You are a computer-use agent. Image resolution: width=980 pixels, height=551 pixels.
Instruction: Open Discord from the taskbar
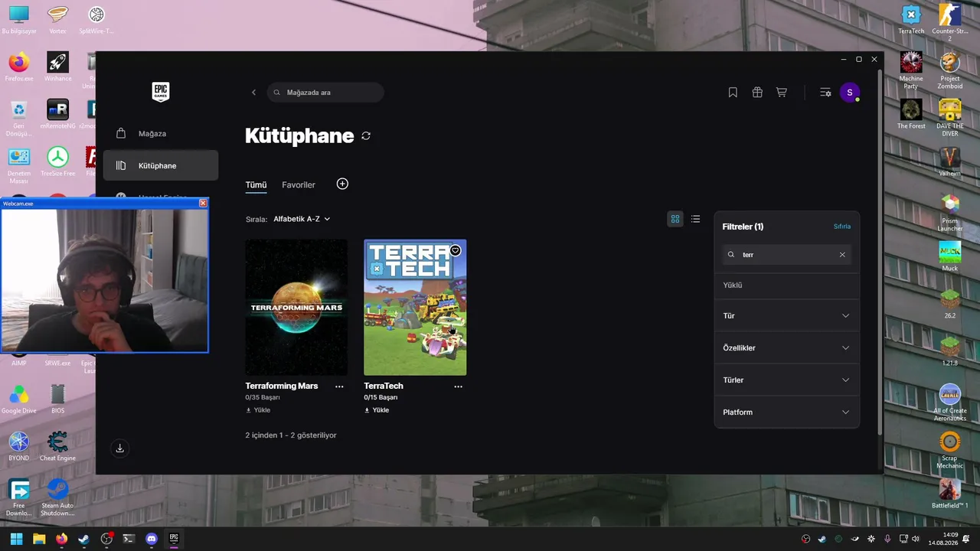[x=152, y=539]
